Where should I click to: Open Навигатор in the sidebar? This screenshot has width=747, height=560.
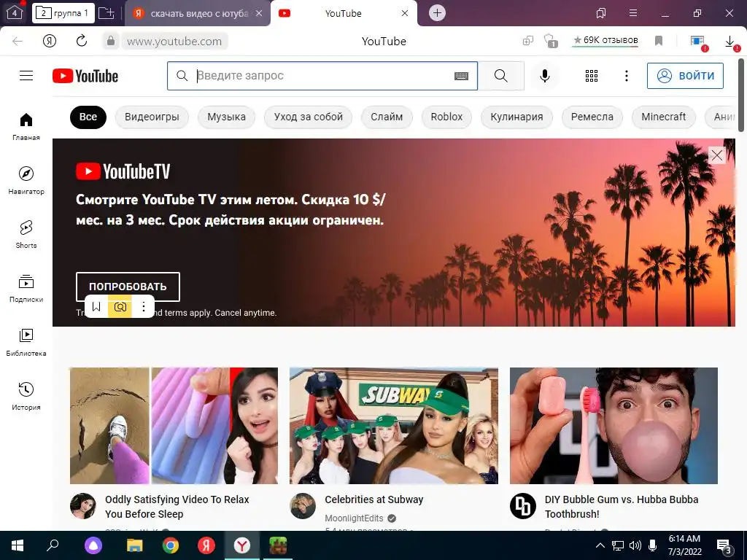26,181
